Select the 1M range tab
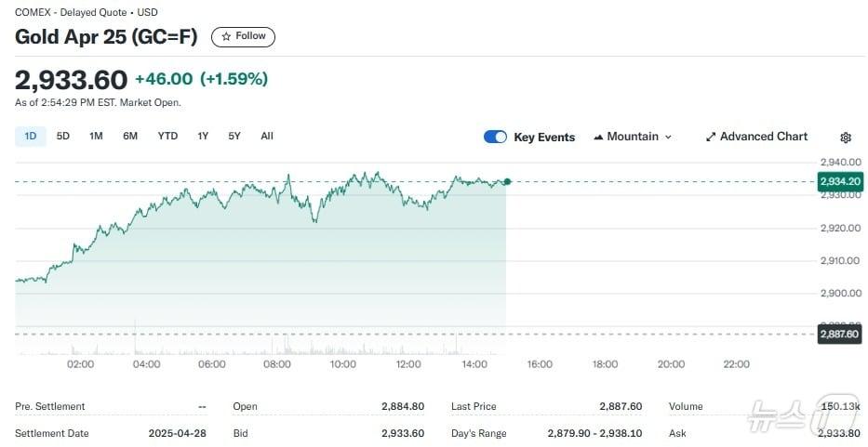This screenshot has height=447, width=868. tap(96, 137)
